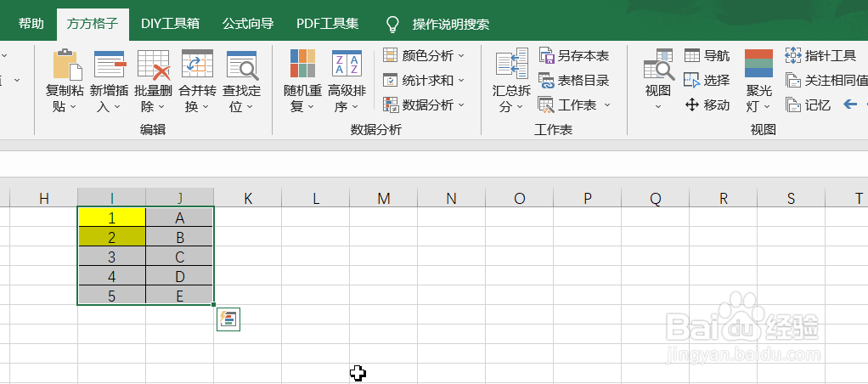Select column header Q

pyautogui.click(x=656, y=198)
